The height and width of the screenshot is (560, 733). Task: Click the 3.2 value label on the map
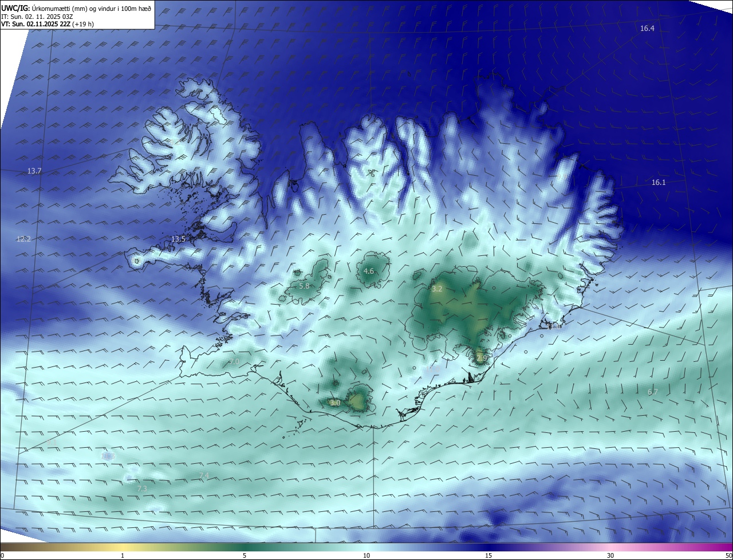tap(437, 289)
